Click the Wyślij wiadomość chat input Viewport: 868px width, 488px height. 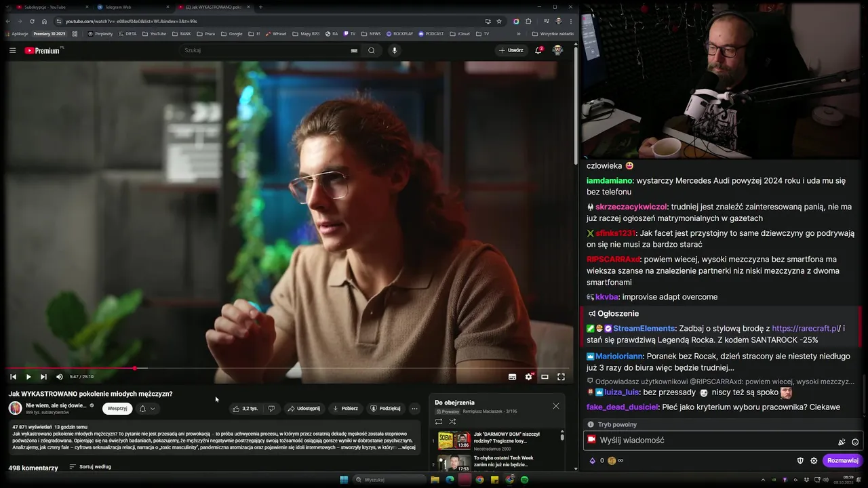pos(723,441)
